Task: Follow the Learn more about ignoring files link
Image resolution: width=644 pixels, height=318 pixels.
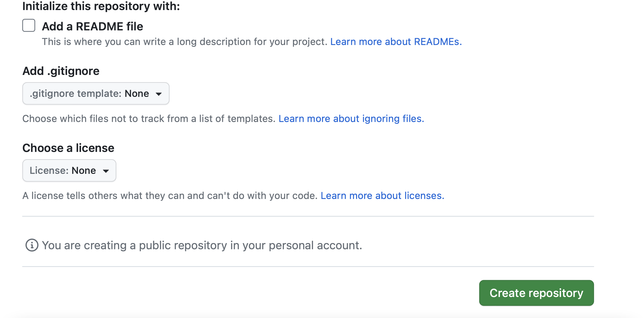Action: tap(351, 119)
